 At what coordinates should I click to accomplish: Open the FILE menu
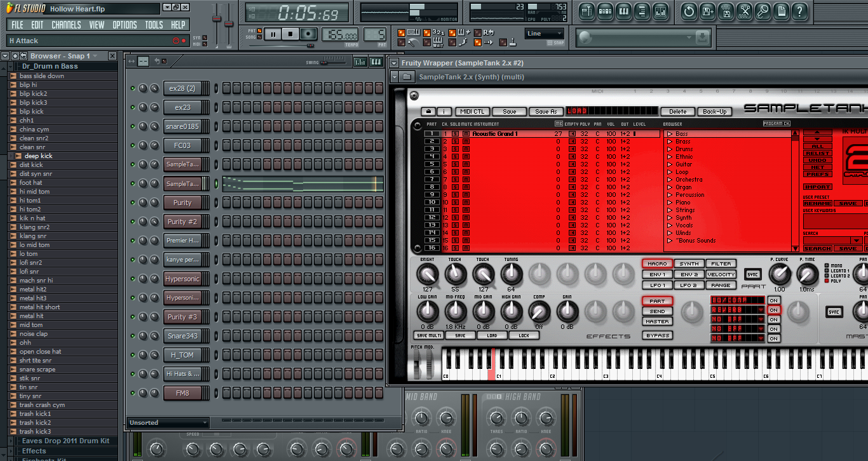[x=17, y=25]
